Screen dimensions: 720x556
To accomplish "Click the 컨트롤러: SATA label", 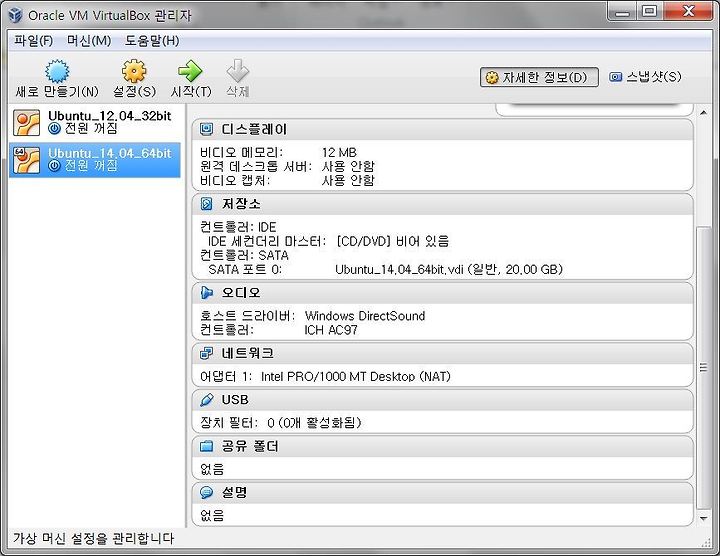I will [x=244, y=255].
